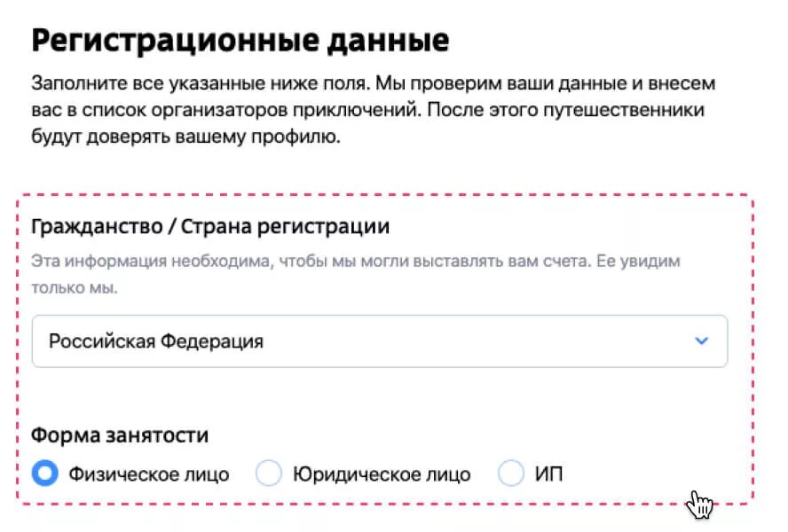Click the blue chevron arrow in country selector
Viewport: 788px width, 532px height.
[702, 341]
